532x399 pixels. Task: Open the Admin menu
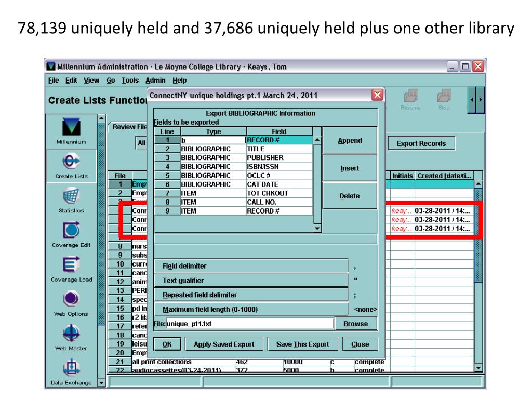pyautogui.click(x=155, y=81)
